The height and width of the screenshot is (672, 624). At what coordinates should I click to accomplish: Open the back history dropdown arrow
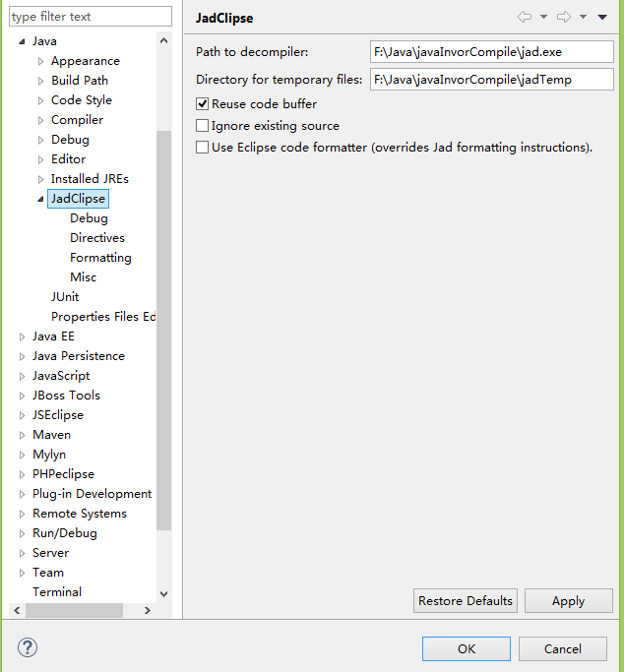point(543,17)
